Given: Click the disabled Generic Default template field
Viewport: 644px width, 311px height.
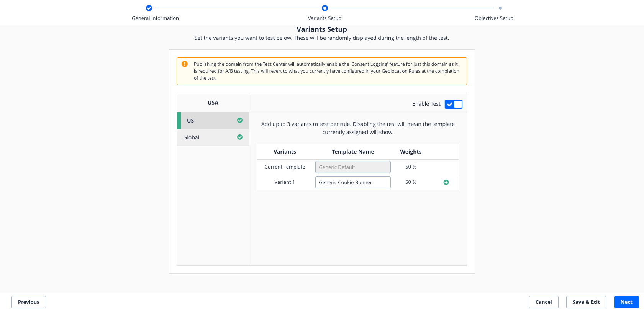Looking at the screenshot, I should [352, 167].
